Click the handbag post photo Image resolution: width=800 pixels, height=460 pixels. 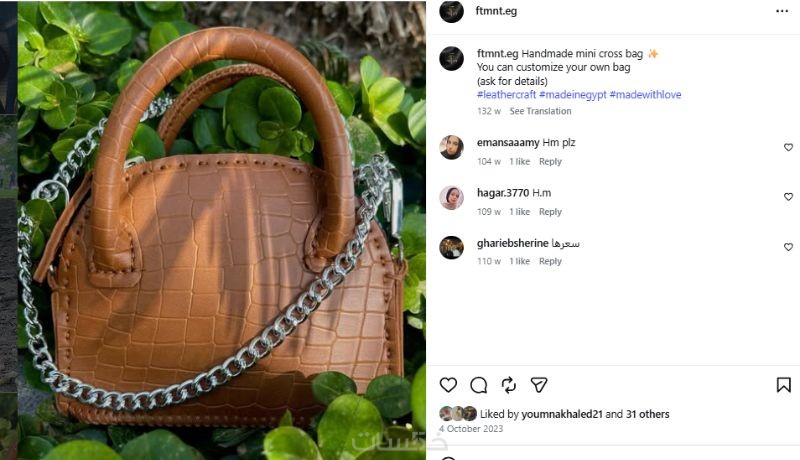pos(213,230)
